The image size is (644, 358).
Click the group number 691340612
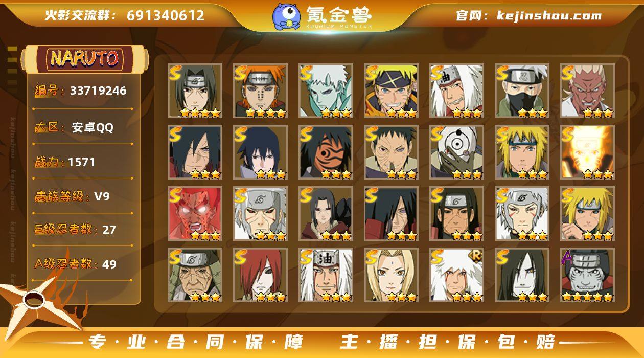point(166,16)
